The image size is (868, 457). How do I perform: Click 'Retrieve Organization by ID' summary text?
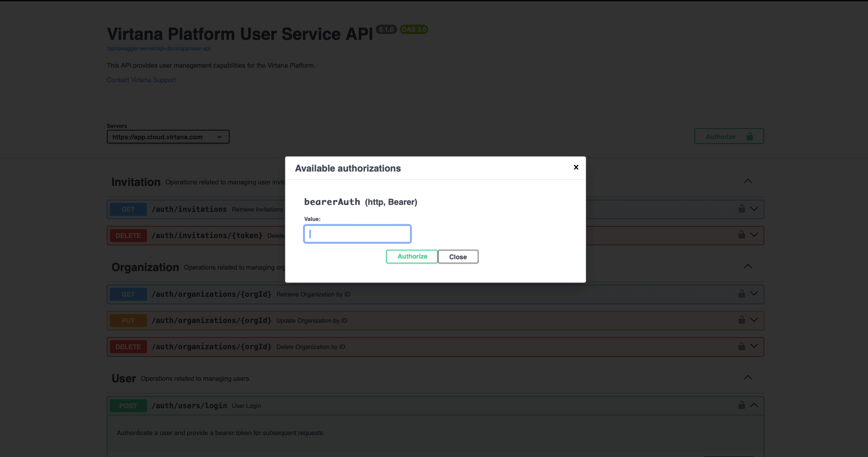click(313, 294)
